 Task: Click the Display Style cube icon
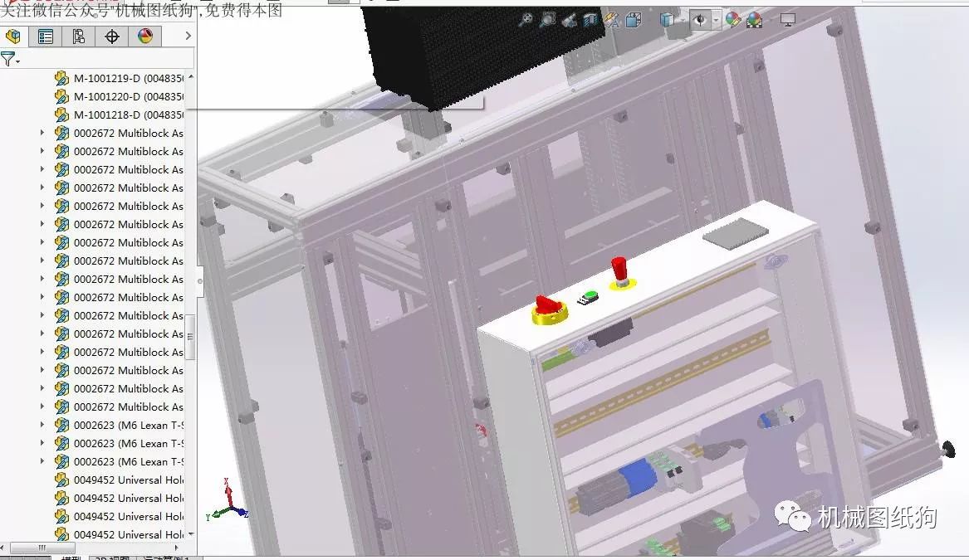pyautogui.click(x=667, y=20)
